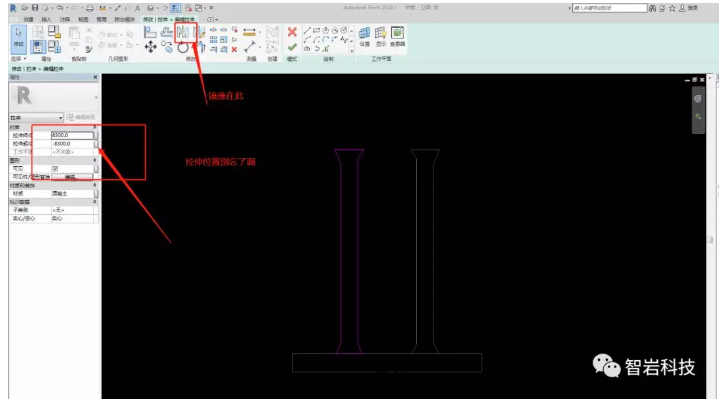Click associate parameter button beside extrusion end
The width and height of the screenshot is (727, 408).
point(96,135)
